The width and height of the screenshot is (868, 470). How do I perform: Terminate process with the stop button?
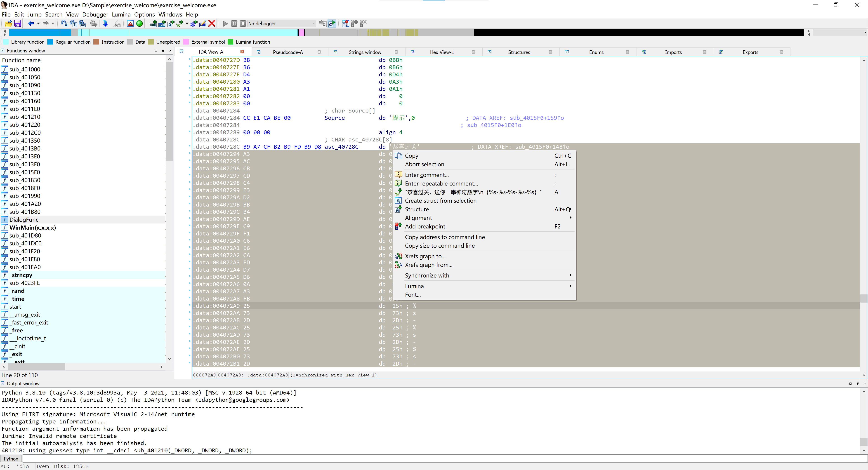point(243,23)
